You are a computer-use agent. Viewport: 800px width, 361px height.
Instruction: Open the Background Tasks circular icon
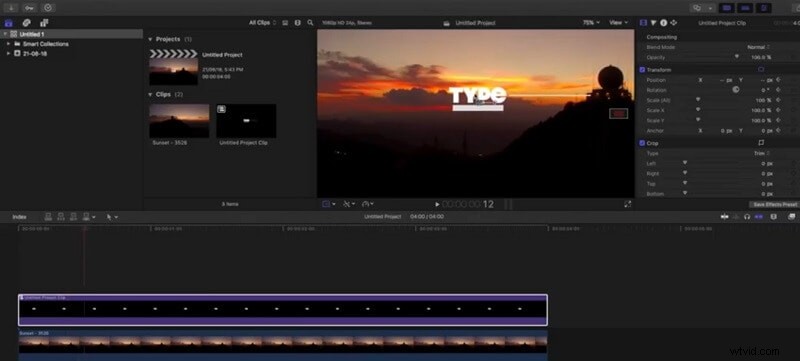48,8
